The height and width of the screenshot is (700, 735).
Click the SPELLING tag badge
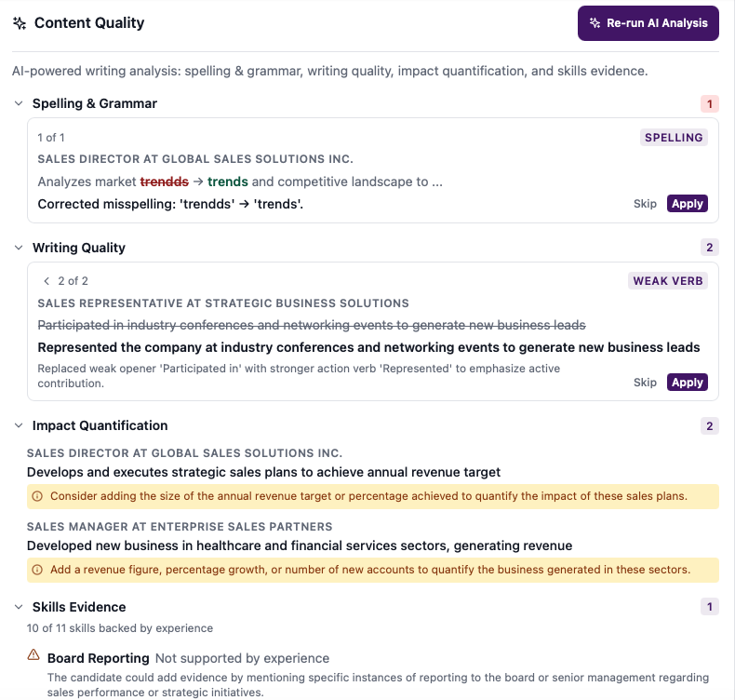674,138
